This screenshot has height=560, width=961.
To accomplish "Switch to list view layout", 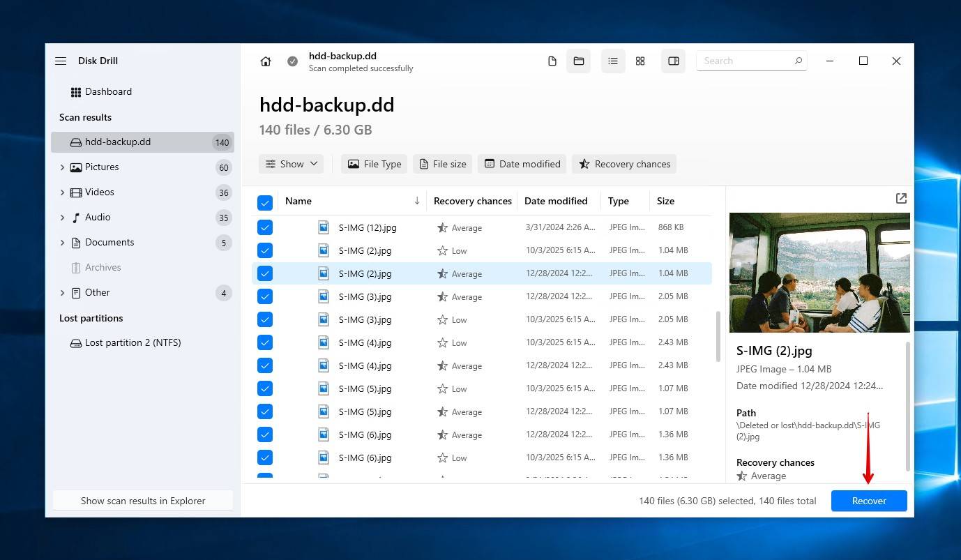I will pos(613,61).
